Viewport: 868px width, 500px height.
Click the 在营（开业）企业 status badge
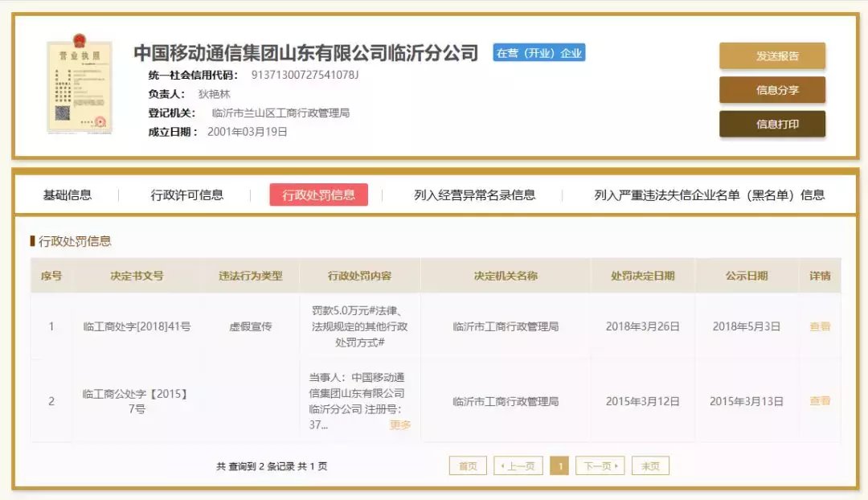(x=539, y=52)
